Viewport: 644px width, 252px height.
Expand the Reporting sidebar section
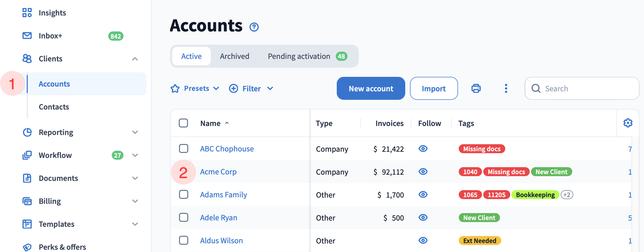point(135,132)
